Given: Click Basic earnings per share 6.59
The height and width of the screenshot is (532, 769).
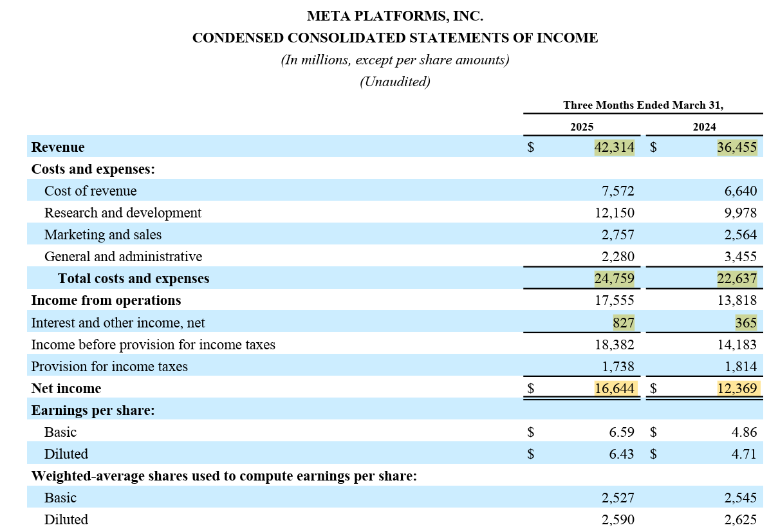Looking at the screenshot, I should (622, 432).
